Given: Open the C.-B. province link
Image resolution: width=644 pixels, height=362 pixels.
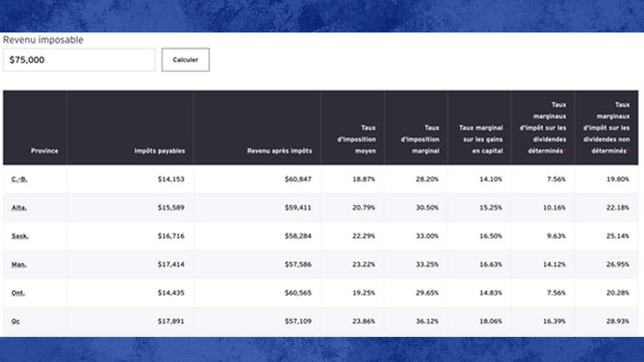Looking at the screenshot, I should [19, 179].
